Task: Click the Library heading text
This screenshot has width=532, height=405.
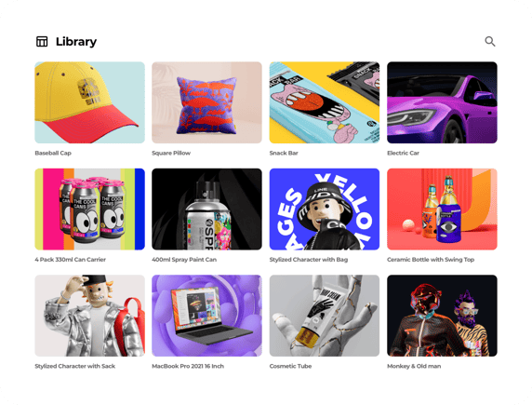Action: point(76,42)
